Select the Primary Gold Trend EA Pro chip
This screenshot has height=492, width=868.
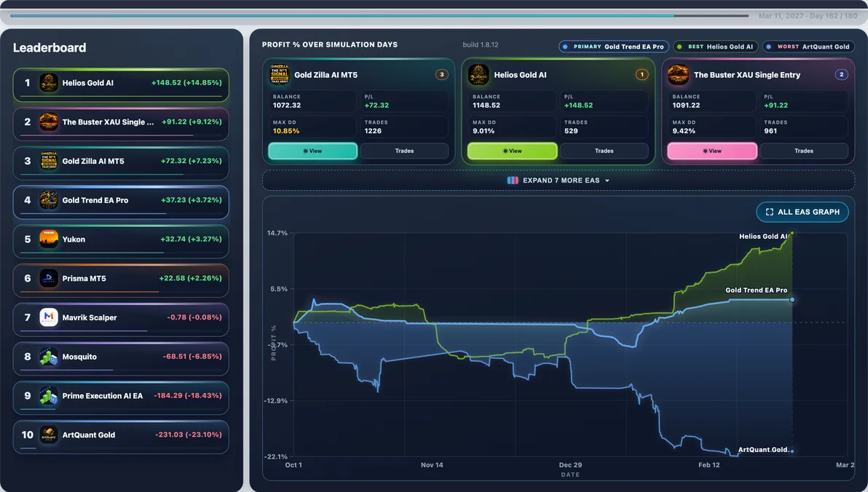point(614,47)
